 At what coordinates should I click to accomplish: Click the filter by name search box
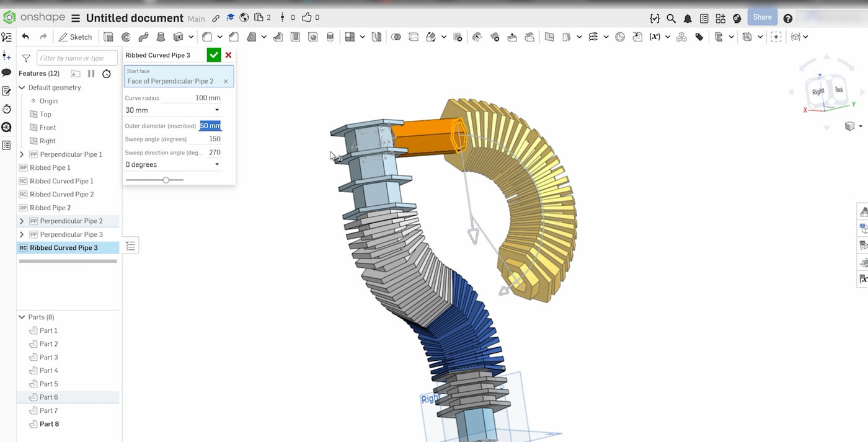(x=77, y=58)
